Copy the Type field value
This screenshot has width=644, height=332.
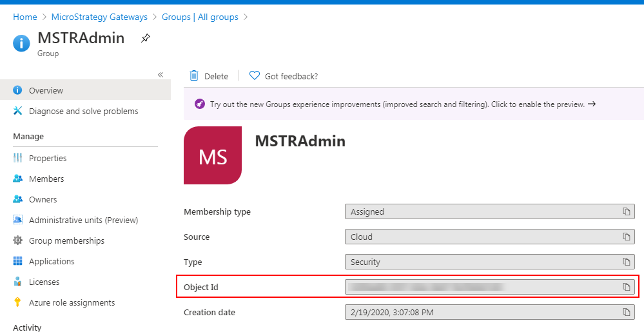click(626, 262)
